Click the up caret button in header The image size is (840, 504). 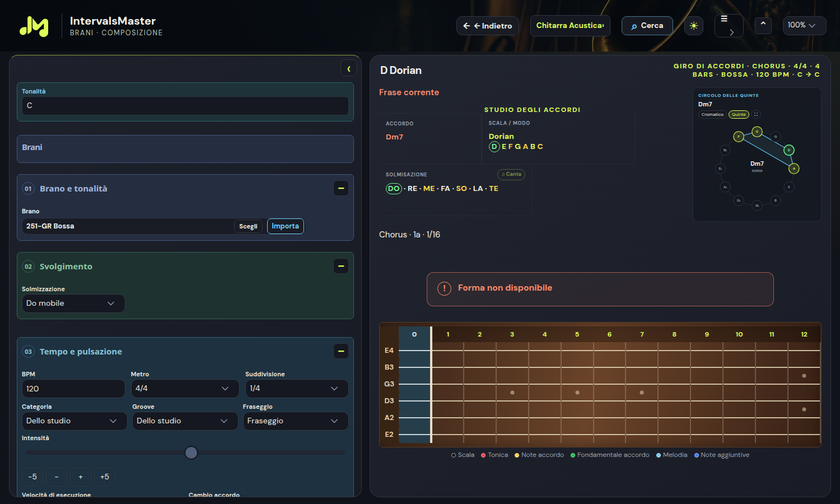pyautogui.click(x=763, y=25)
